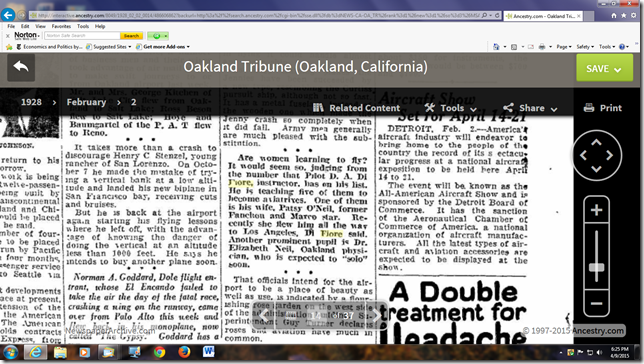Open Chrome from the taskbar
This screenshot has height=364, width=644.
(x=159, y=352)
